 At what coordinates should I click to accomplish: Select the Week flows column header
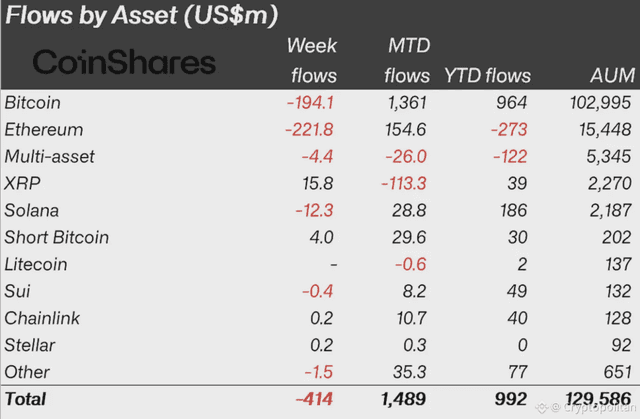pos(312,60)
